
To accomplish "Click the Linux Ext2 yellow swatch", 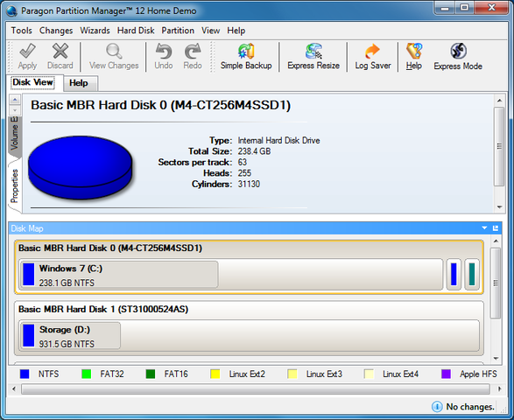I will pos(215,374).
